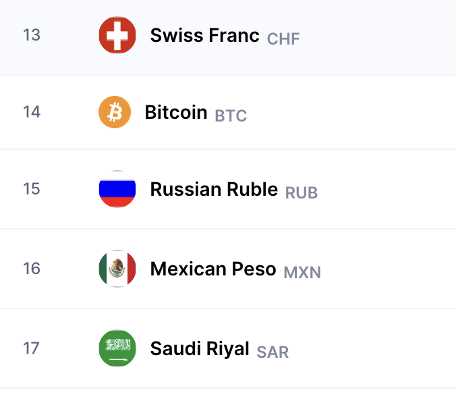Click the RUB ticker symbol
The image size is (456, 402).
tap(301, 193)
